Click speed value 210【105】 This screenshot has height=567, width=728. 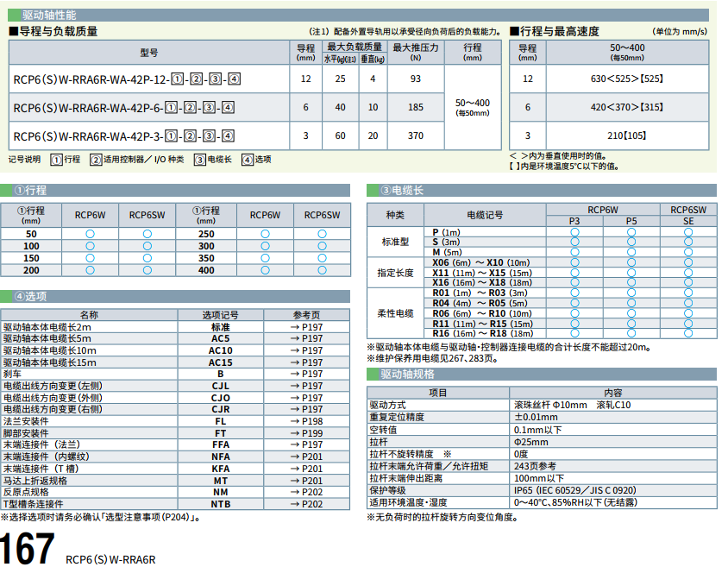click(627, 135)
